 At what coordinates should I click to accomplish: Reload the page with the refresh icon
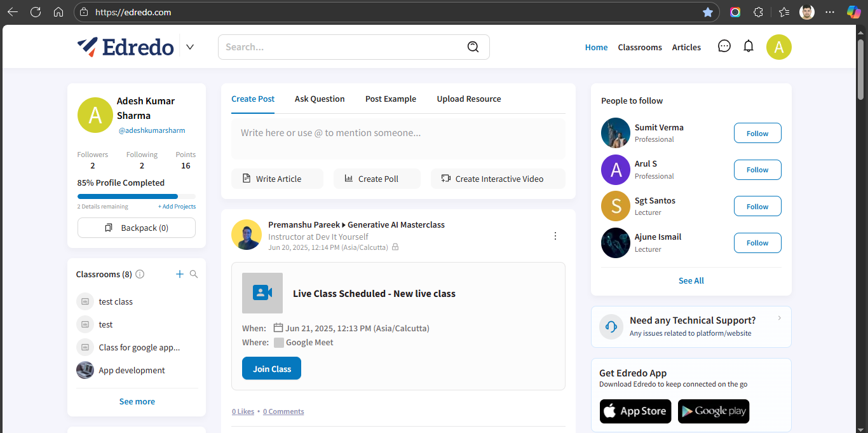pos(36,12)
